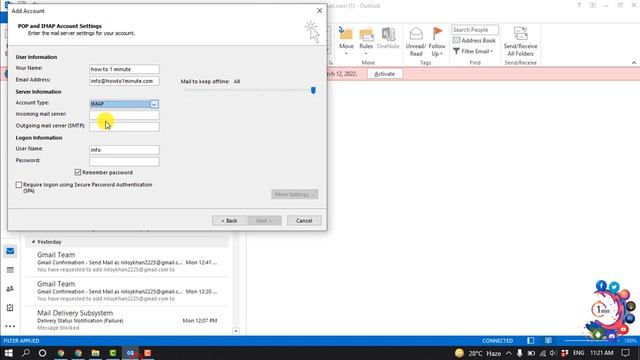Click the Email Address field
Screen dimensions: 640x360
point(124,81)
